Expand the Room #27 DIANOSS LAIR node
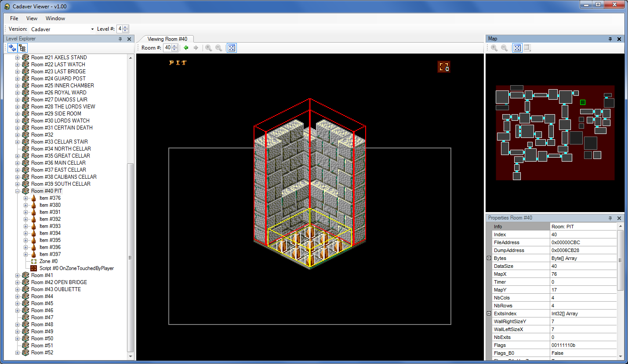 click(x=18, y=100)
